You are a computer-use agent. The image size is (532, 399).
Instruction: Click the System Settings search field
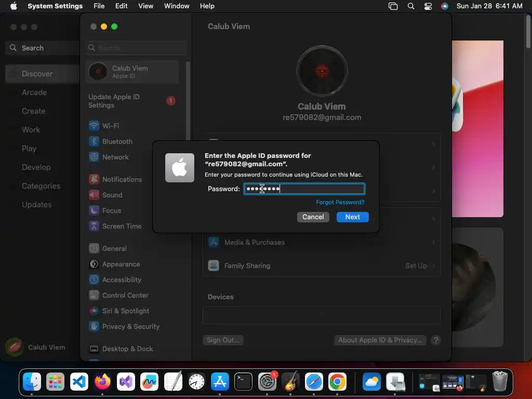coord(136,48)
